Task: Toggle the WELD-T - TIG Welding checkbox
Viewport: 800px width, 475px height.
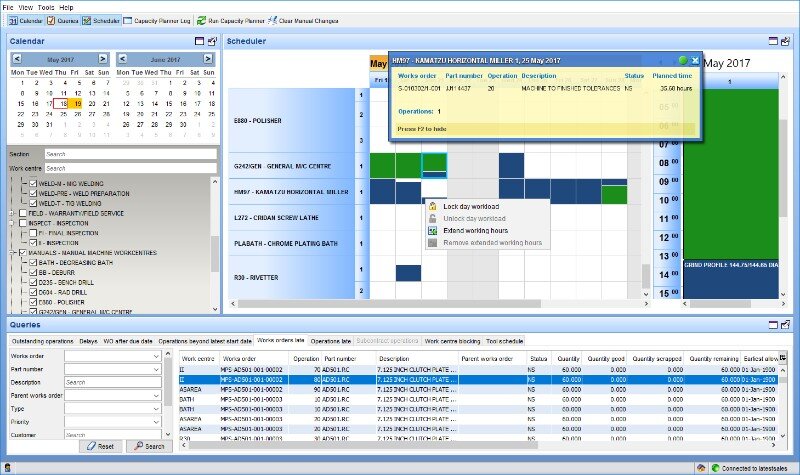Action: point(33,203)
